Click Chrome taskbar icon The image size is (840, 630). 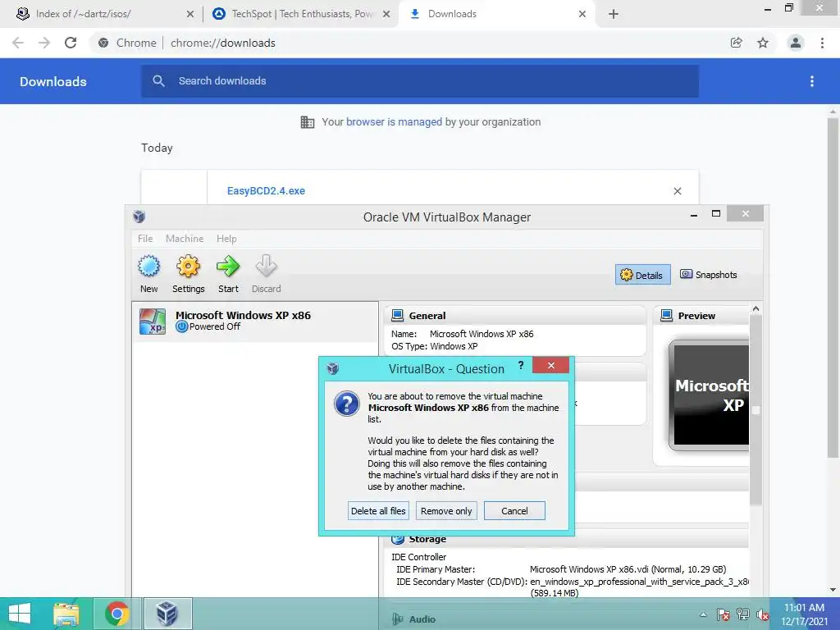click(116, 614)
